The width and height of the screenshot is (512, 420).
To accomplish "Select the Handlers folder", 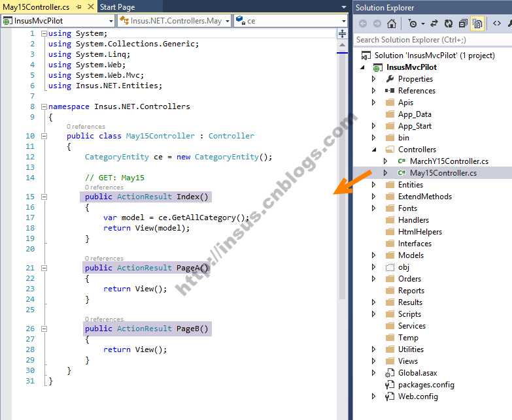I will tap(413, 220).
